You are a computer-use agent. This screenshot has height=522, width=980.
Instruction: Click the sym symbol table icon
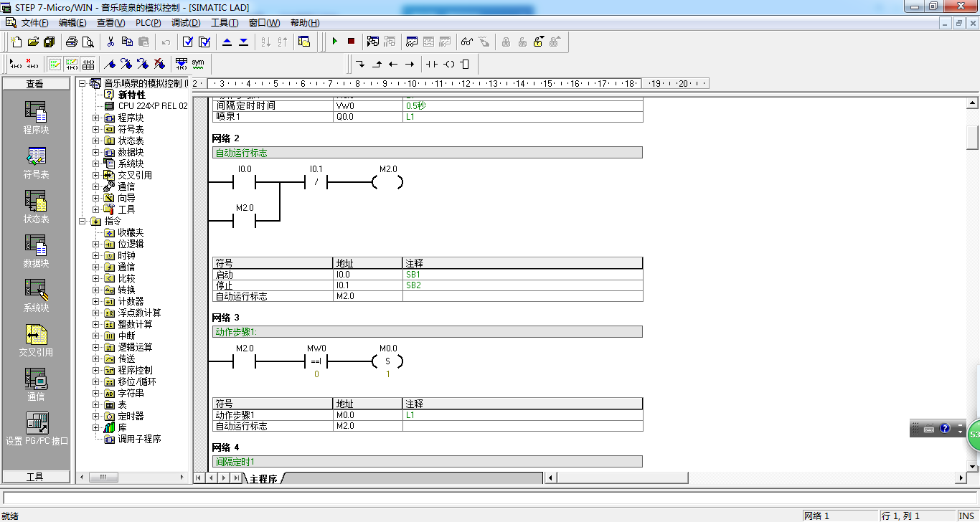(x=198, y=64)
